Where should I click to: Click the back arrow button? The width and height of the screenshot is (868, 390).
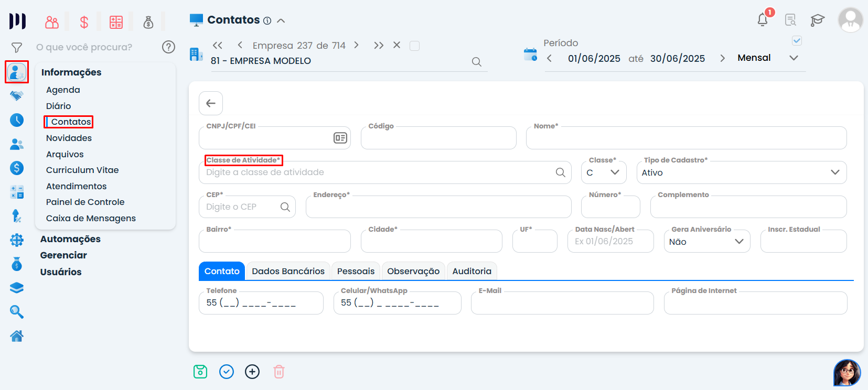[x=211, y=103]
